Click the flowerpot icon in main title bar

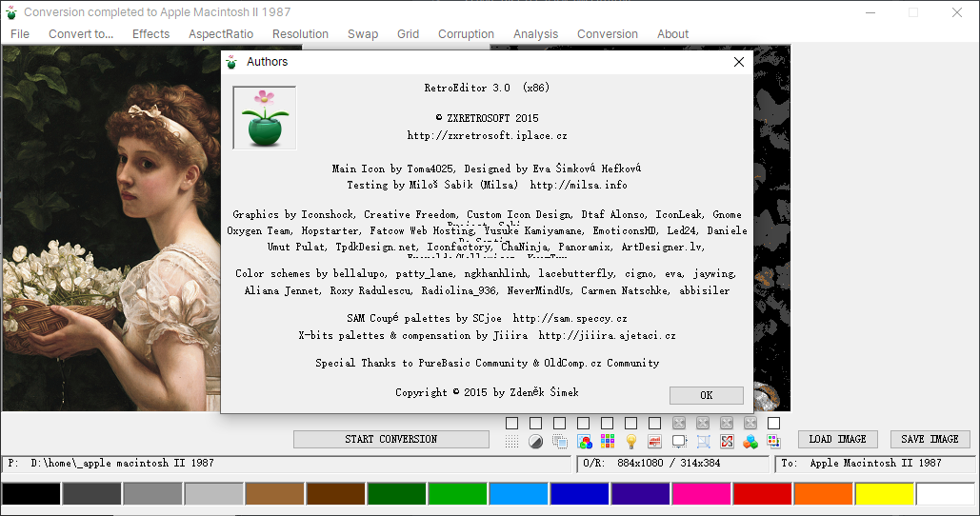click(11, 11)
